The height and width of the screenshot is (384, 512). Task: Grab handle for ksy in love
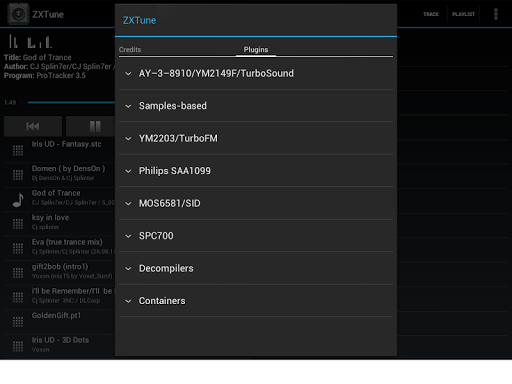point(18,224)
